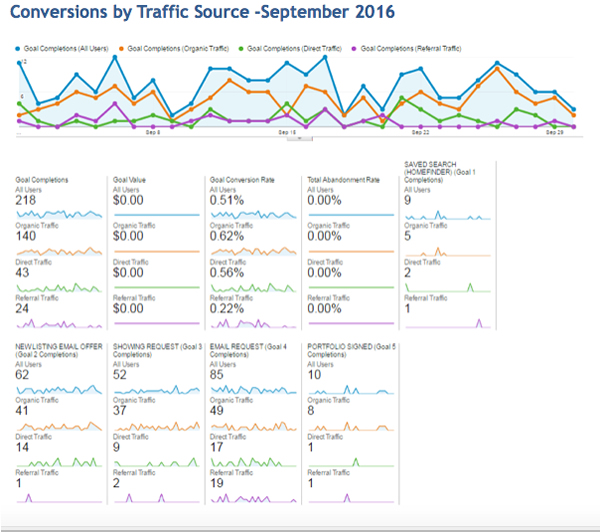Select 'Goal Completions (All Users)' legend label
Image resolution: width=600 pixels, height=532 pixels.
pos(66,49)
